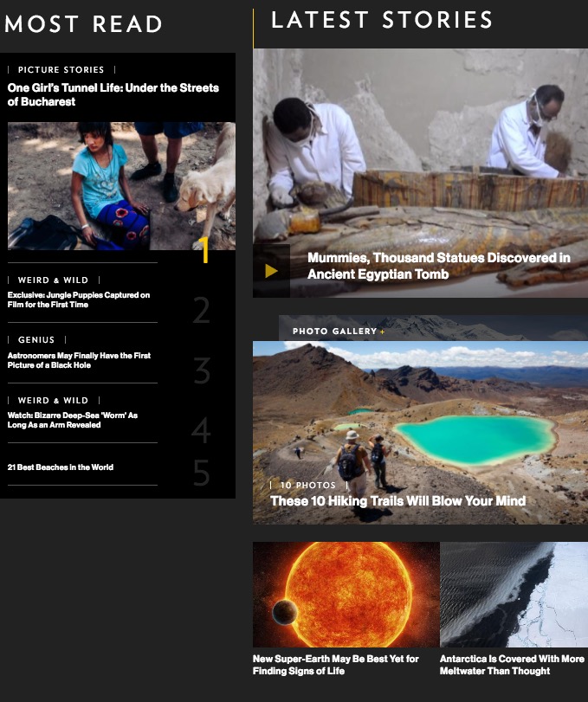Screen dimensions: 588x702
Task: Read the Black Hole picture article
Action: tap(80, 360)
